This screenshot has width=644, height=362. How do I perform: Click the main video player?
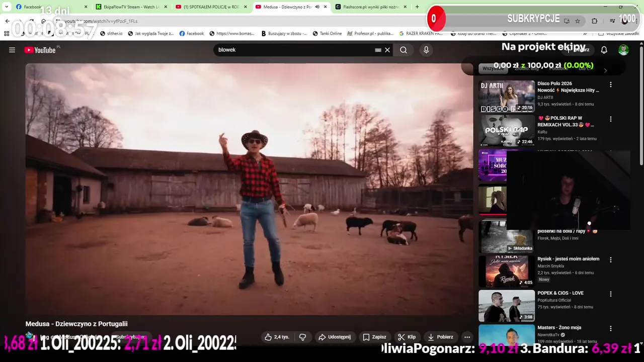[x=249, y=189]
